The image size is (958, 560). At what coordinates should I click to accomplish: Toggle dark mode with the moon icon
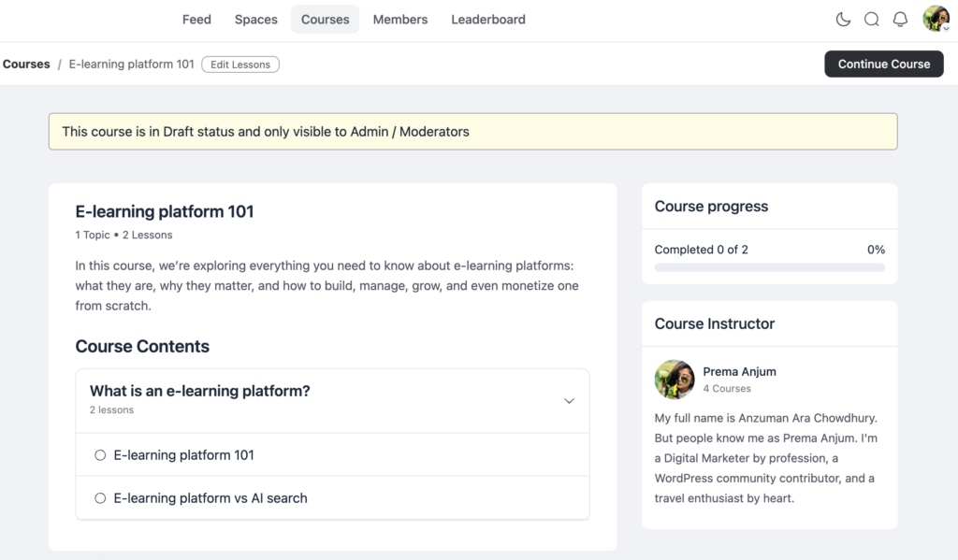point(843,19)
